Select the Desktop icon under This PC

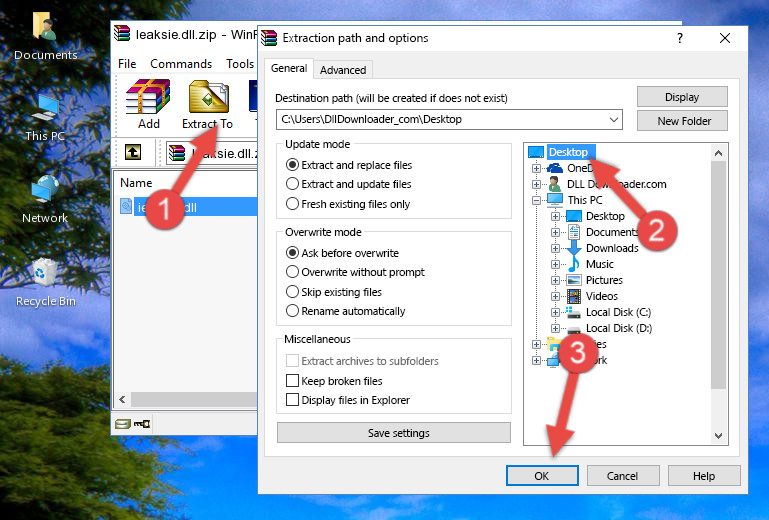click(x=573, y=216)
